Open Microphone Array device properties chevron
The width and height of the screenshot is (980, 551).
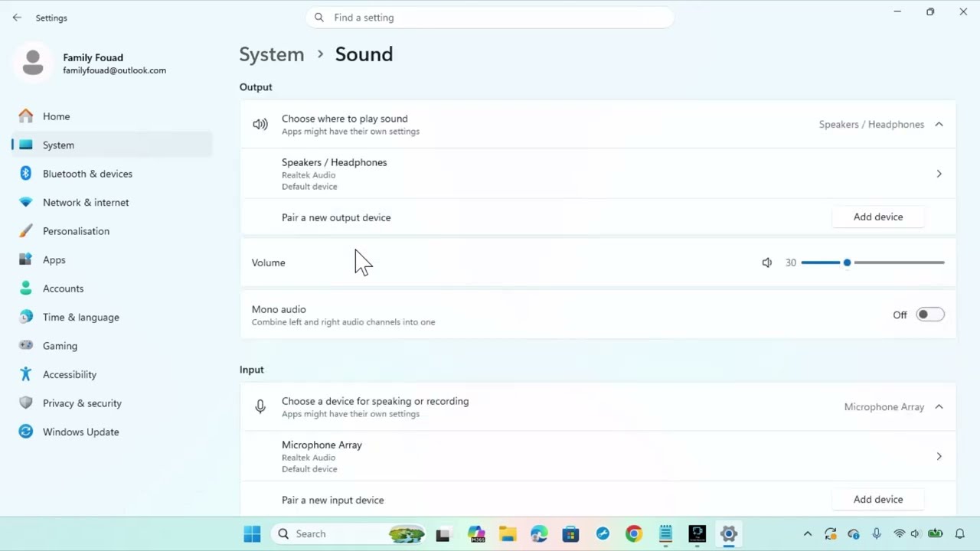click(939, 456)
